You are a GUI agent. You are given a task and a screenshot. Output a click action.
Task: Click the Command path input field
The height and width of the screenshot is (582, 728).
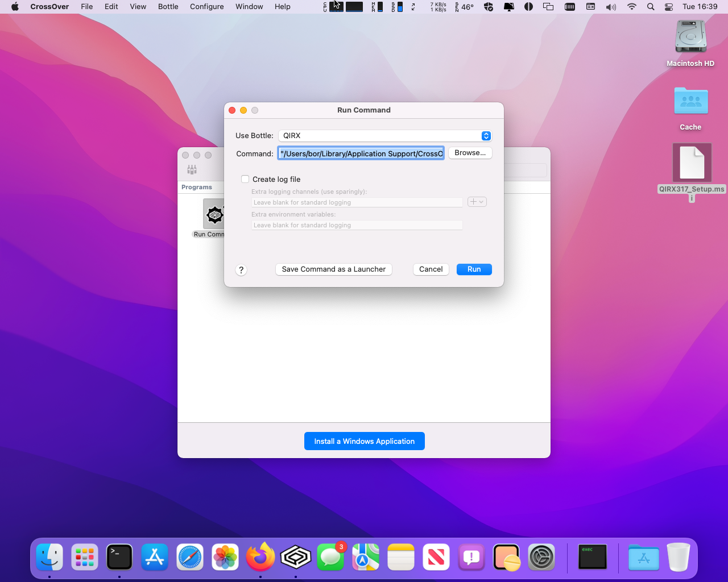click(361, 153)
